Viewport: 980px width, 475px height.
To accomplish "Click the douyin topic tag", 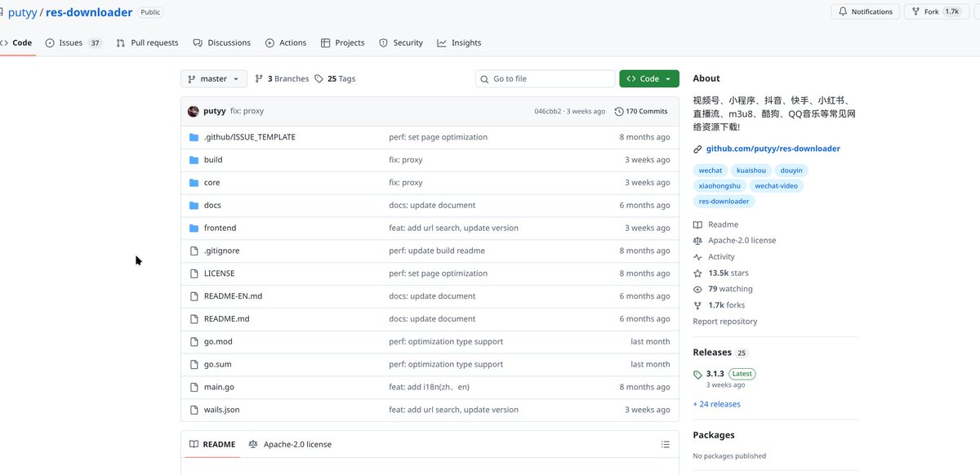I will click(791, 171).
